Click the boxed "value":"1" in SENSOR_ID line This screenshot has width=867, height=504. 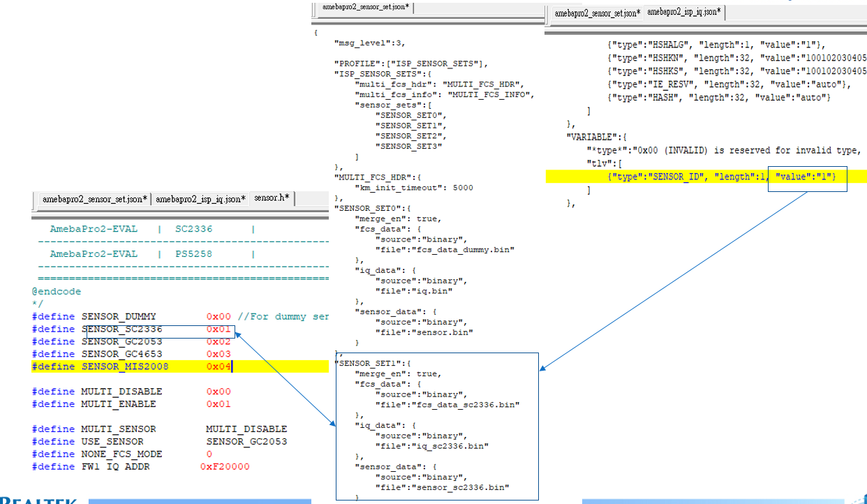806,177
